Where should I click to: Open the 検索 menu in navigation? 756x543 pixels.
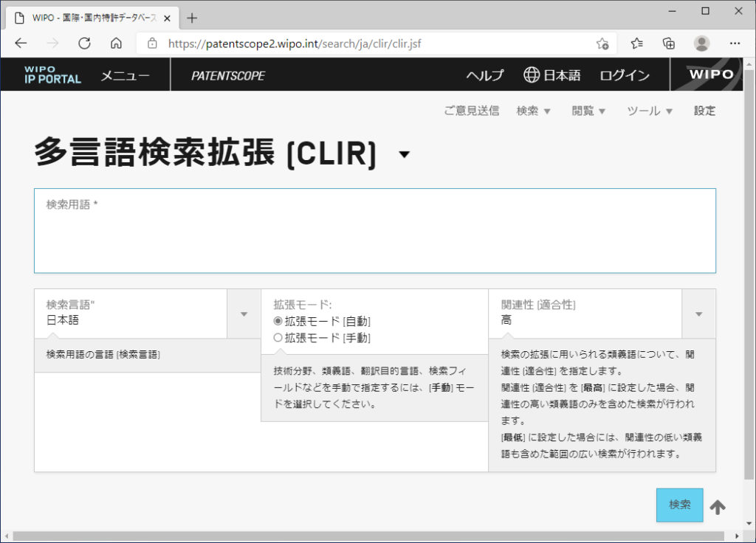(534, 111)
